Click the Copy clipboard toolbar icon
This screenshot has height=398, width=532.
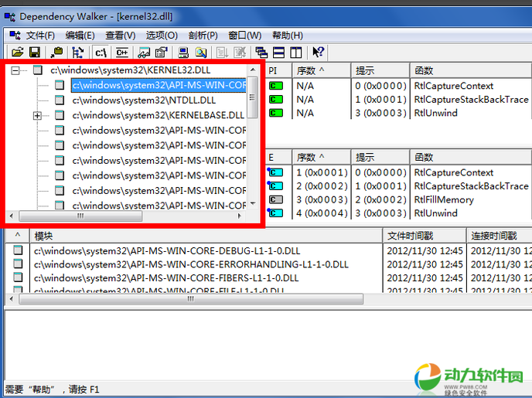[57, 53]
